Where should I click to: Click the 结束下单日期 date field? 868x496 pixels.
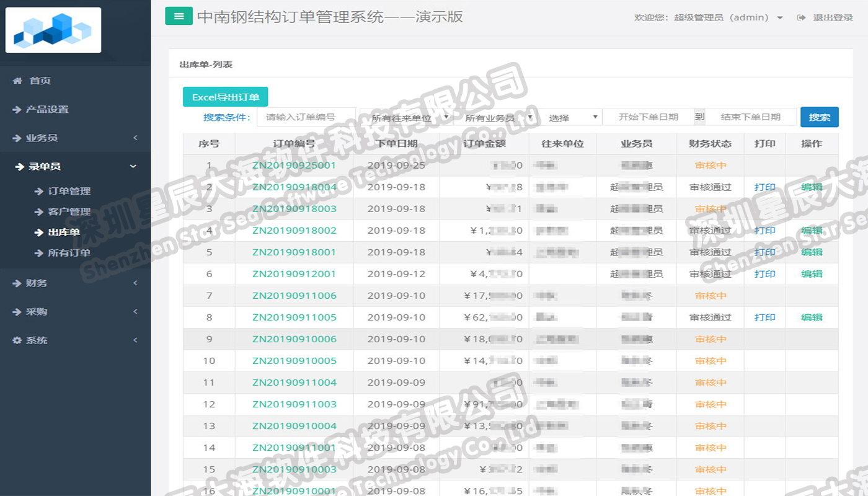tap(751, 117)
